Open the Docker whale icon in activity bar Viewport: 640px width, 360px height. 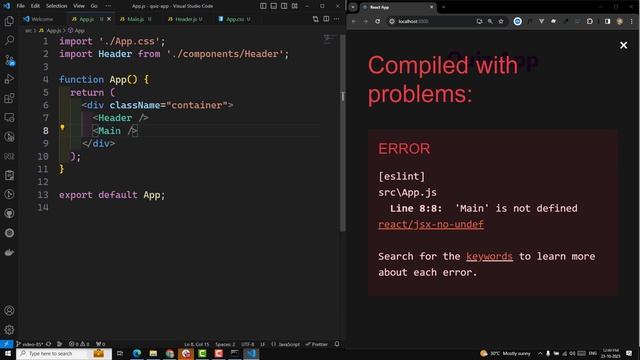tap(9, 252)
